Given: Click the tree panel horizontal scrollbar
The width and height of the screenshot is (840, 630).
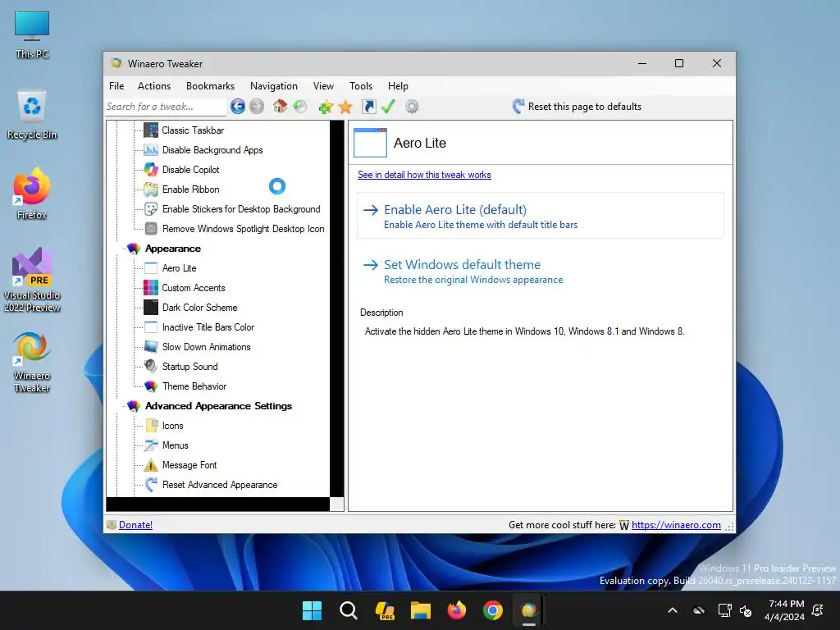Looking at the screenshot, I should pos(218,504).
